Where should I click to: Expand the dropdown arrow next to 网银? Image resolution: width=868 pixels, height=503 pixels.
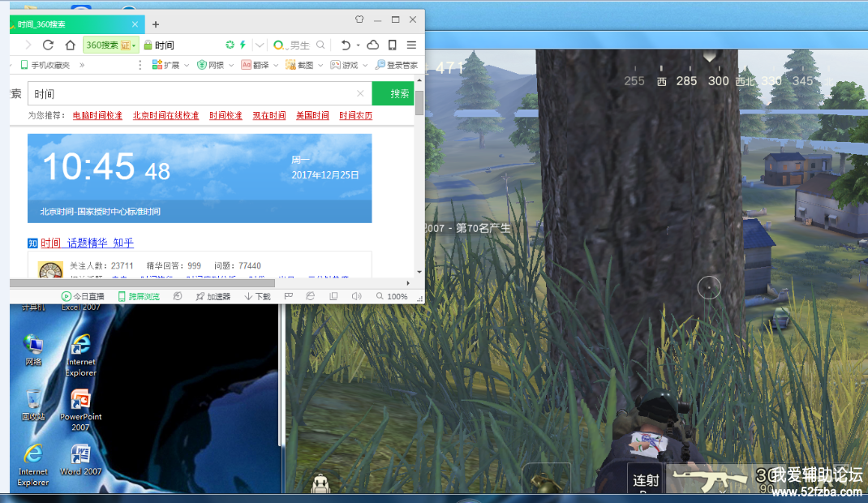[x=231, y=65]
